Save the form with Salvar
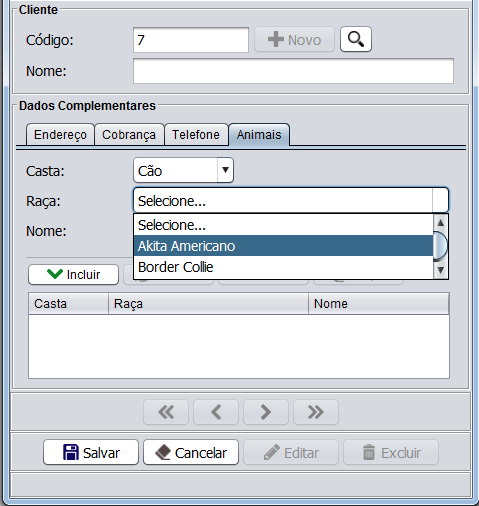The width and height of the screenshot is (479, 506). point(91,452)
